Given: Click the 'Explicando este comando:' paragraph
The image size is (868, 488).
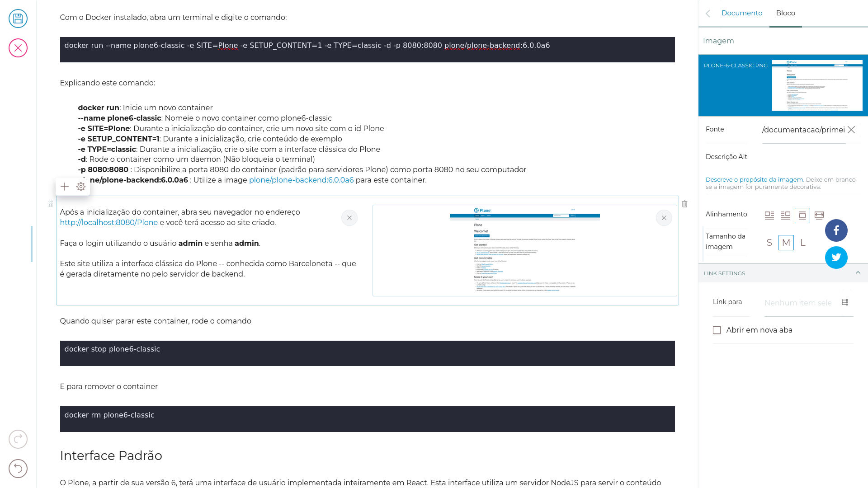Looking at the screenshot, I should point(108,83).
